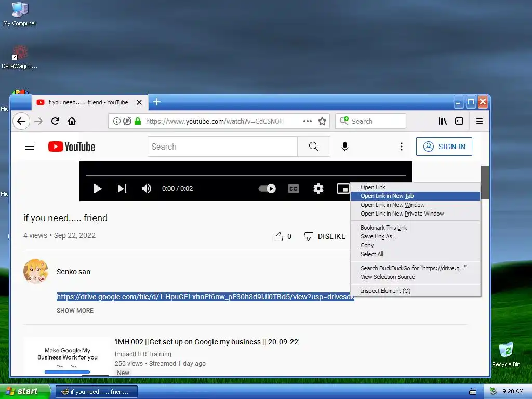The image size is (532, 399).
Task: Open the Recycle Bin desktop icon
Action: [506, 354]
